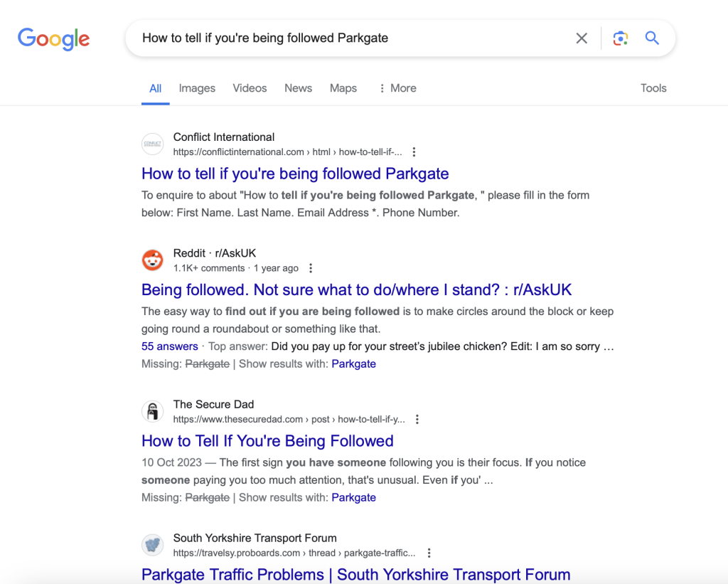Click The Secure Dad site favicon

tap(152, 411)
